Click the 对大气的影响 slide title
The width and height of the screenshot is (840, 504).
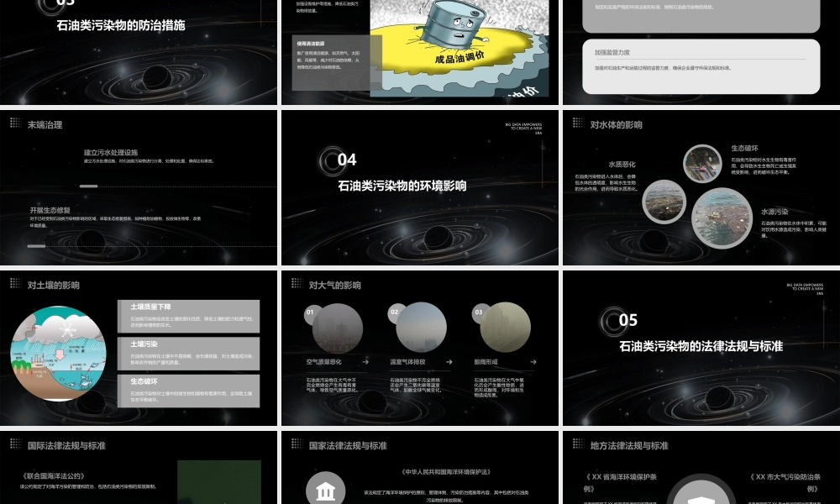click(335, 286)
